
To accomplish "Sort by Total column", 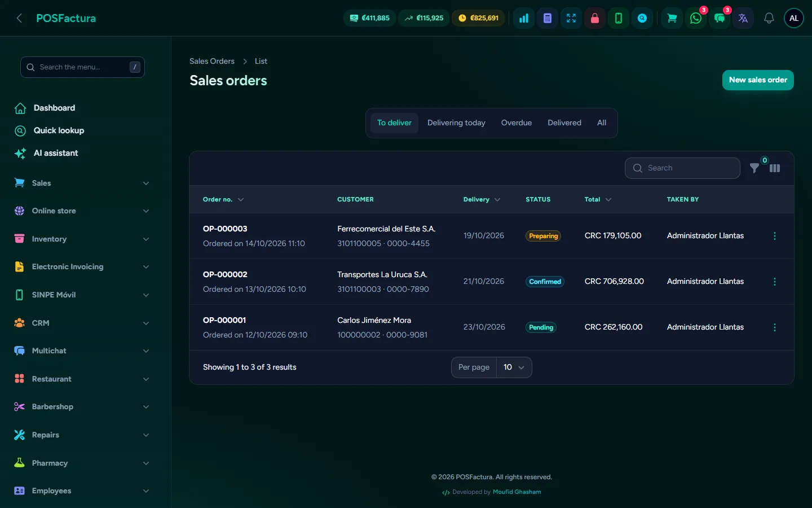I will 598,199.
